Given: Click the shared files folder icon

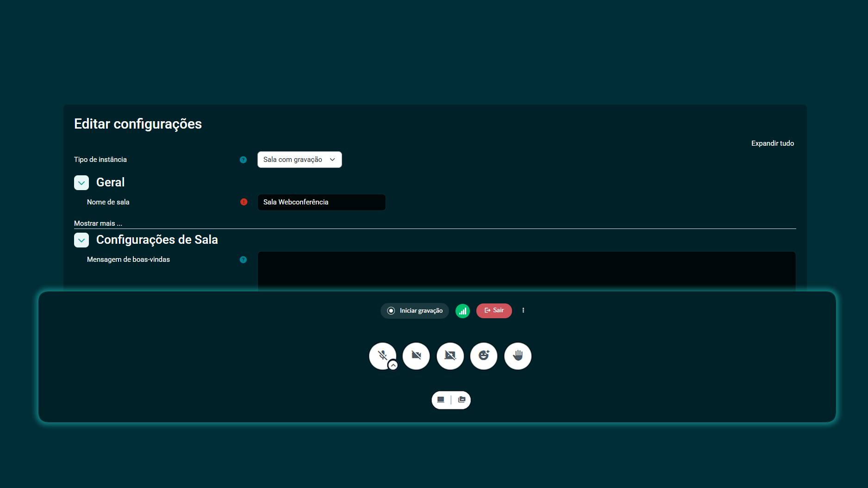Looking at the screenshot, I should click(462, 400).
